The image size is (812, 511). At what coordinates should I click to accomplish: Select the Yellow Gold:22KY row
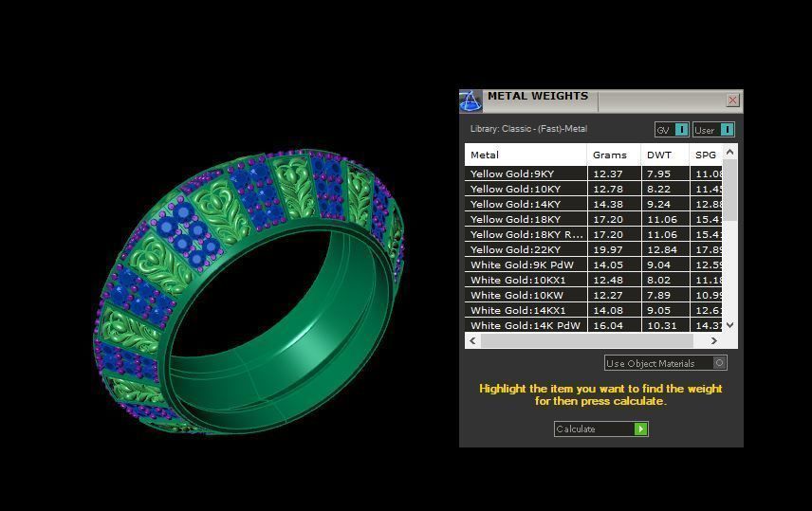[594, 249]
